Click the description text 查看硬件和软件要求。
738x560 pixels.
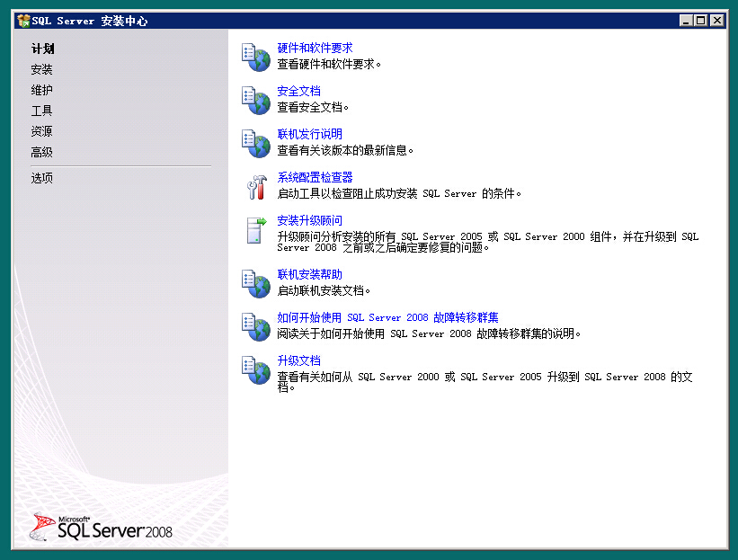point(329,64)
